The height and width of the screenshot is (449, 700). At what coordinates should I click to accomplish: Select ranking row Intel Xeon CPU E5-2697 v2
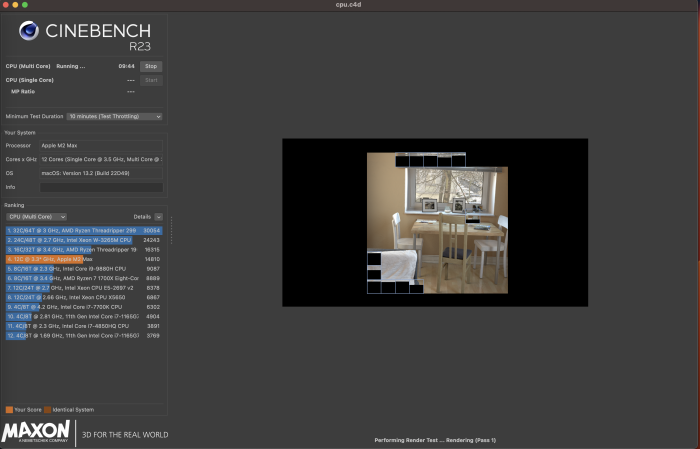pos(84,288)
